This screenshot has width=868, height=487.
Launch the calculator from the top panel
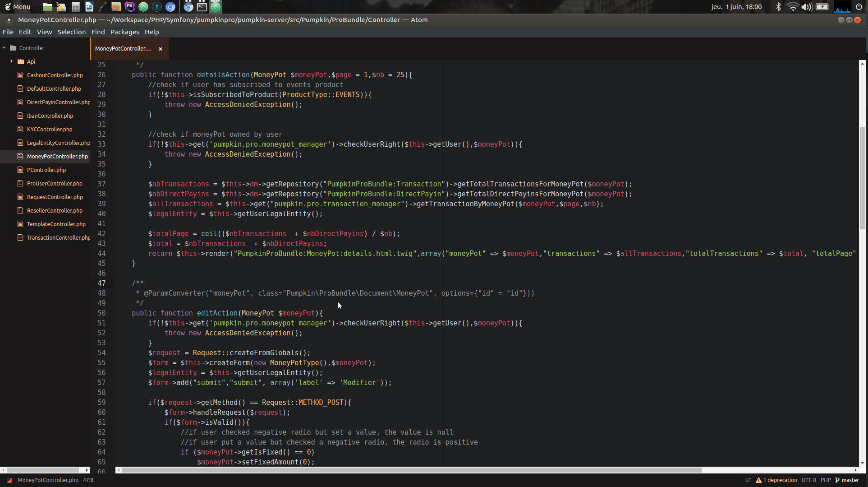point(76,7)
